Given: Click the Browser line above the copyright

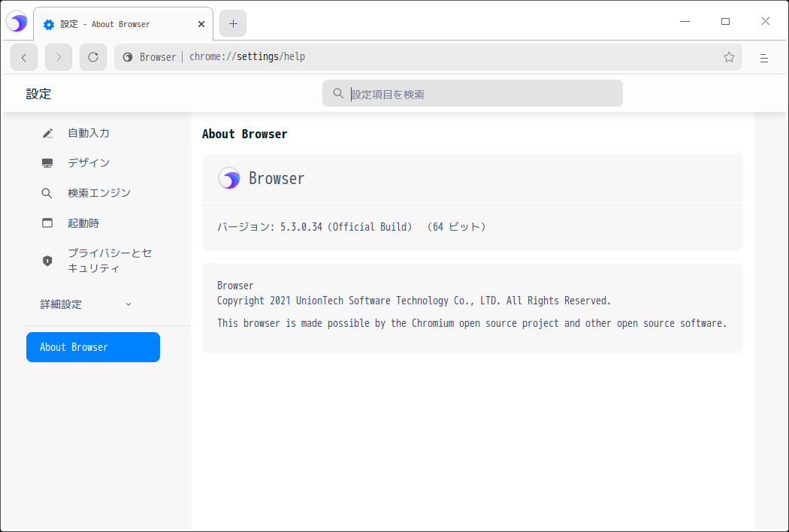Looking at the screenshot, I should pos(235,286).
